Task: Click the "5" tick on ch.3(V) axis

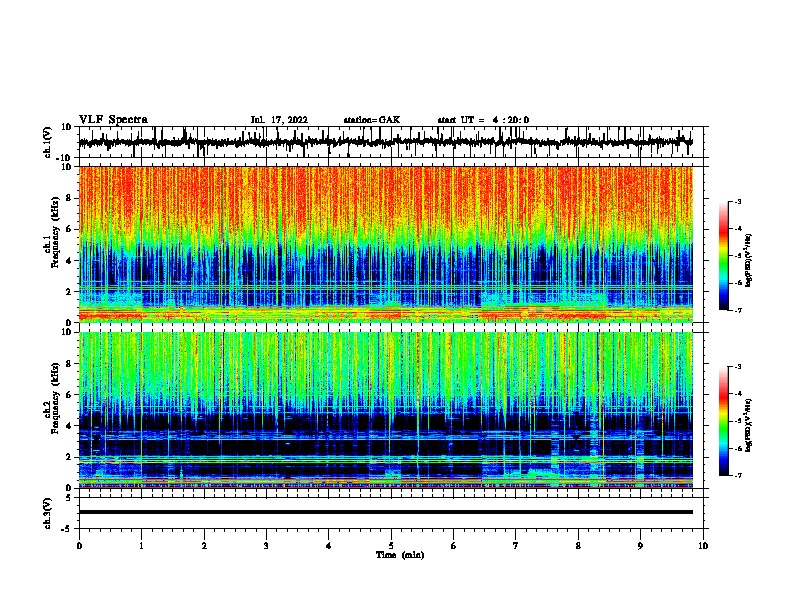Action: (69, 498)
